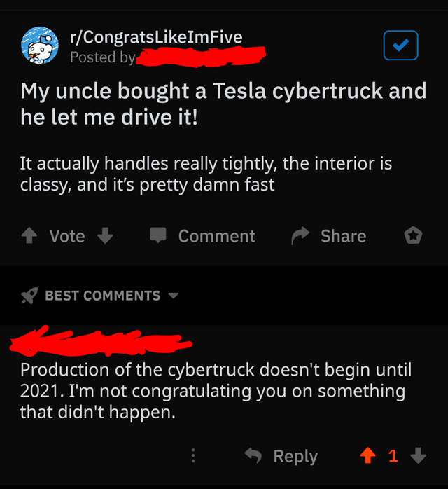Viewport: 448px width, 489px height.
Task: Click the Share arrow icon
Action: click(300, 236)
